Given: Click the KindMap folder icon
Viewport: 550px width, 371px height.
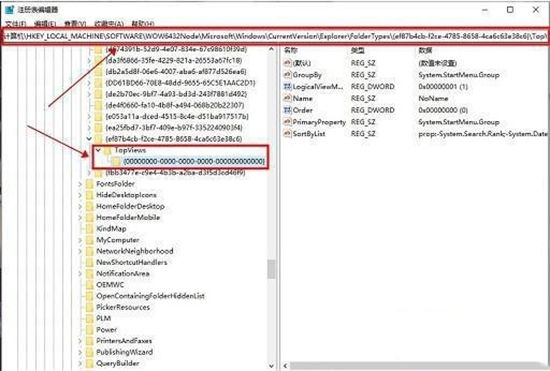Looking at the screenshot, I should 90,229.
